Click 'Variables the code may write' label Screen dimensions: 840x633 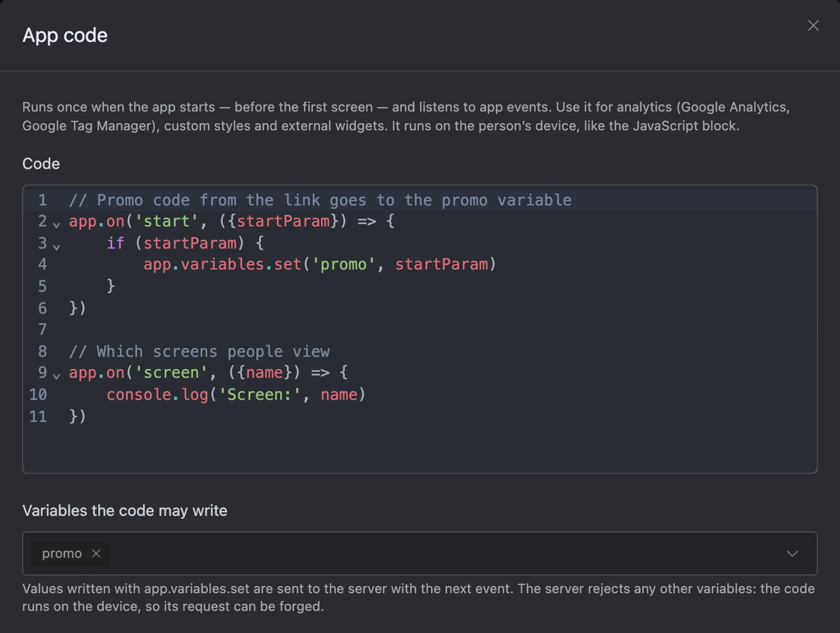point(125,510)
